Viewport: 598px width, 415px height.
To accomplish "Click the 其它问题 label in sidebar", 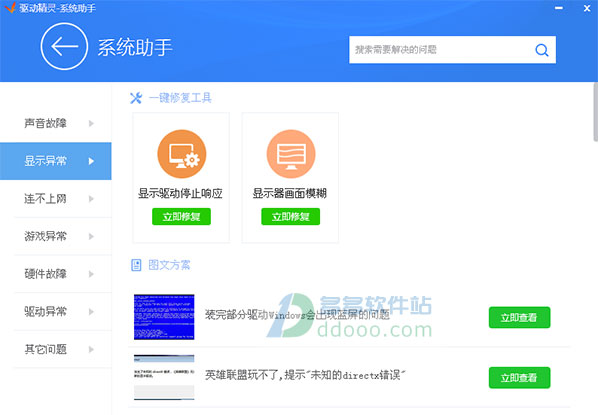I will coord(45,349).
